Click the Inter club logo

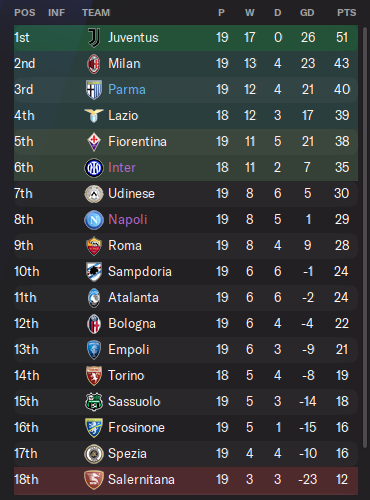94,168
